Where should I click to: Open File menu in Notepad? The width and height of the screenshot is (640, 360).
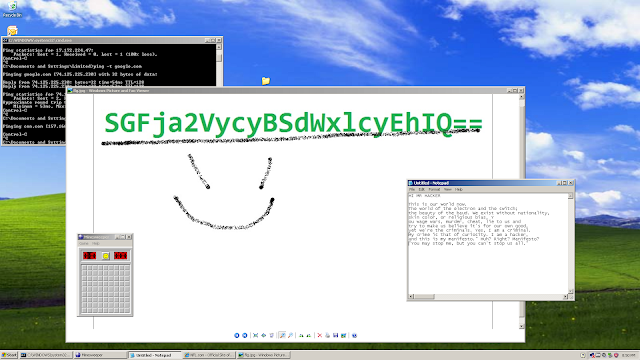[412, 189]
